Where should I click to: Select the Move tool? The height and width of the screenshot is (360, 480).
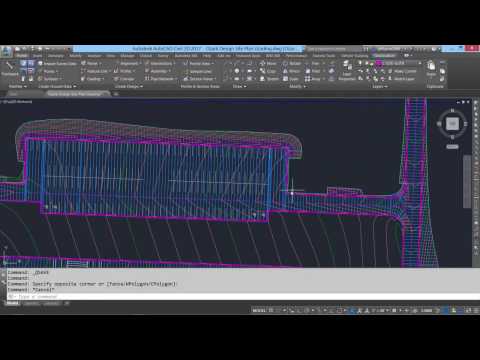click(x=268, y=63)
